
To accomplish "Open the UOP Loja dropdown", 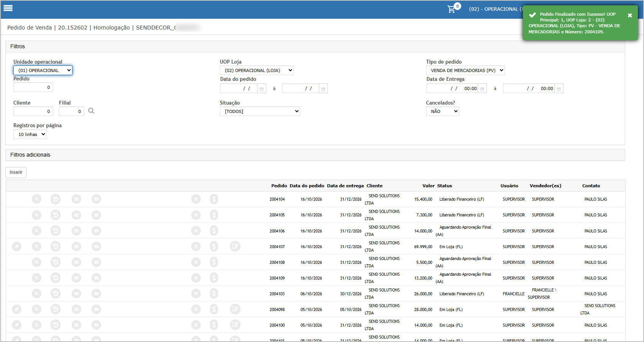I will tap(257, 70).
